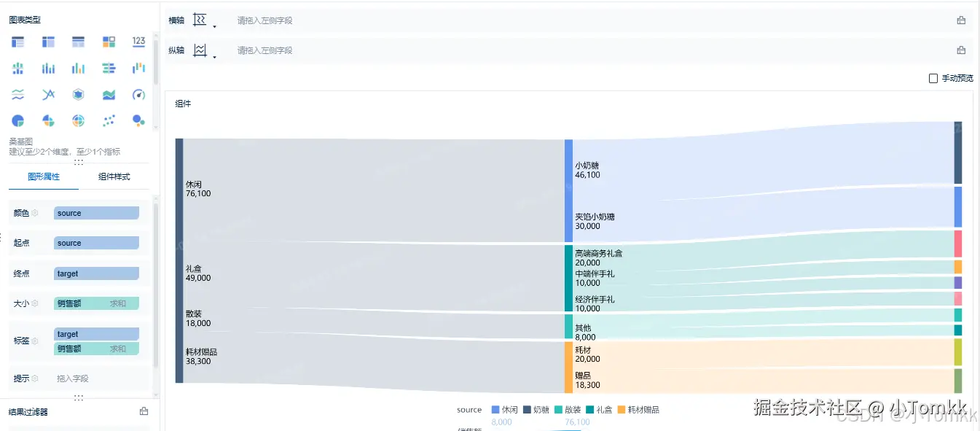Open the 销售额 求和 field dropdown in 大小 row
This screenshot has height=431, width=980.
(x=96, y=303)
